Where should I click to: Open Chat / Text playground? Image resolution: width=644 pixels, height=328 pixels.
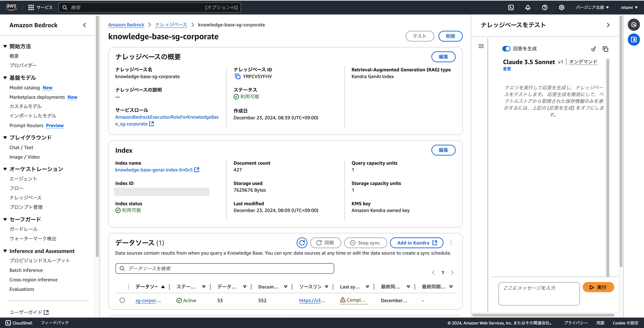[x=21, y=147]
